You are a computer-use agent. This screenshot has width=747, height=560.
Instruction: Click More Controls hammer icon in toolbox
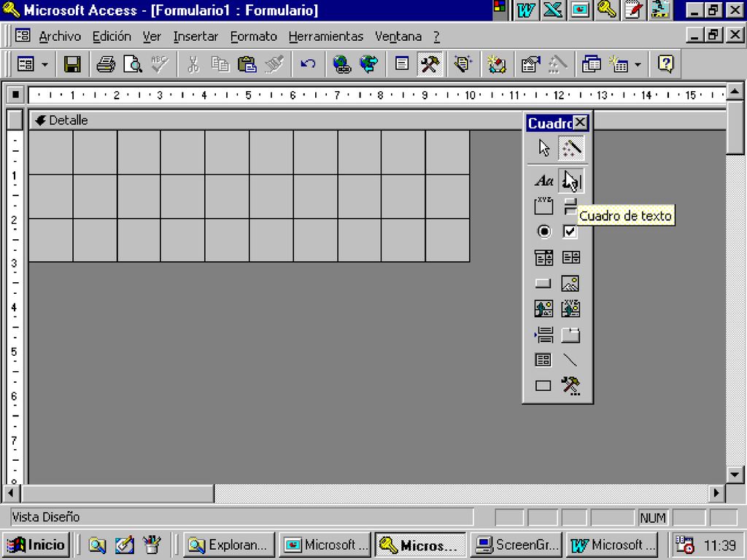(570, 385)
